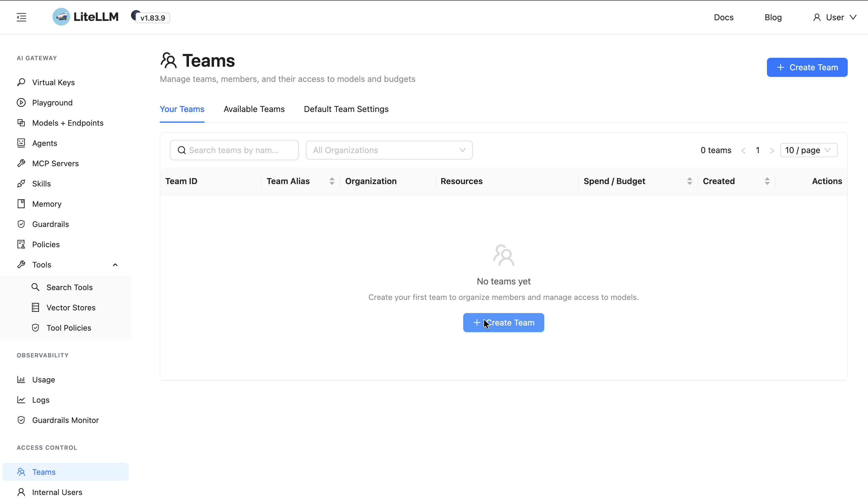The height and width of the screenshot is (498, 868).
Task: Click the top-right Create Team button
Action: [x=807, y=67]
